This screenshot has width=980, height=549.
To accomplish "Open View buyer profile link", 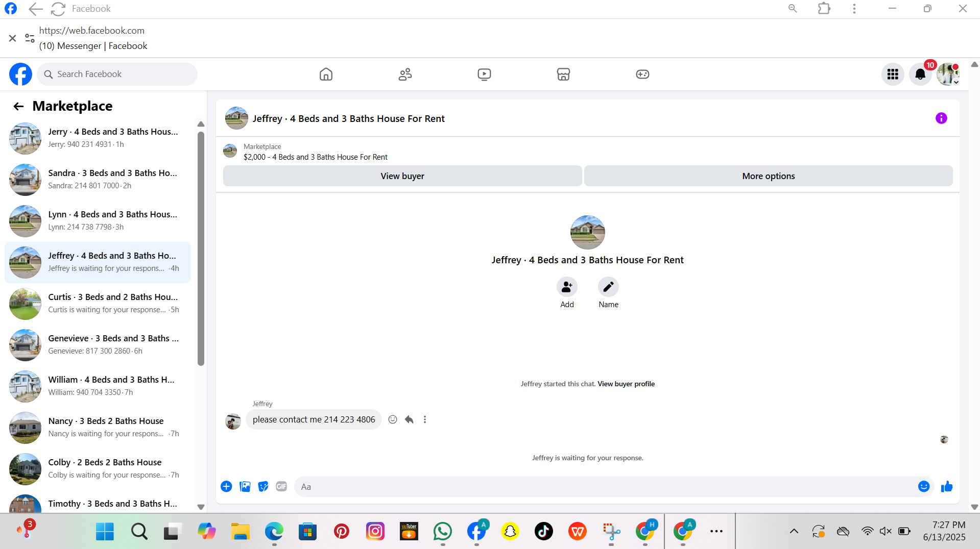I will [x=626, y=384].
